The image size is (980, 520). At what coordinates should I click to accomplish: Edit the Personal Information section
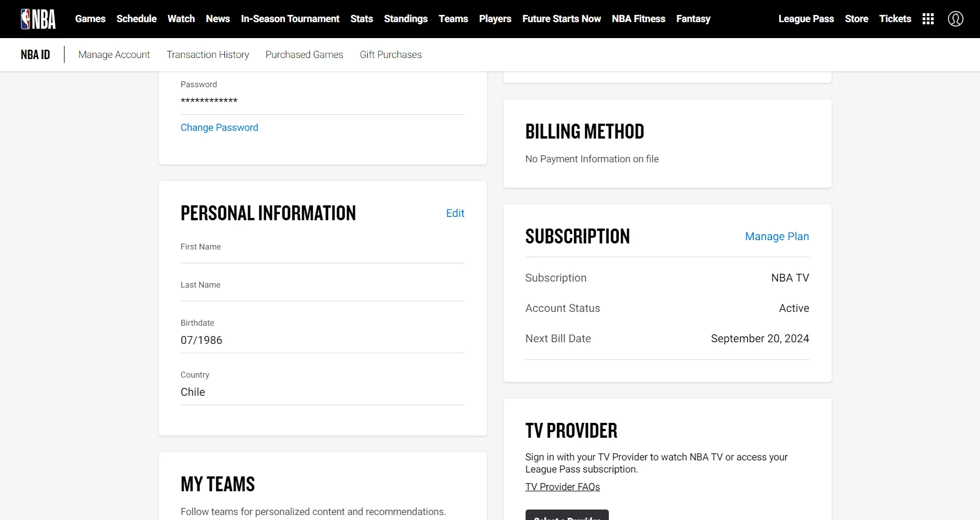click(x=455, y=213)
